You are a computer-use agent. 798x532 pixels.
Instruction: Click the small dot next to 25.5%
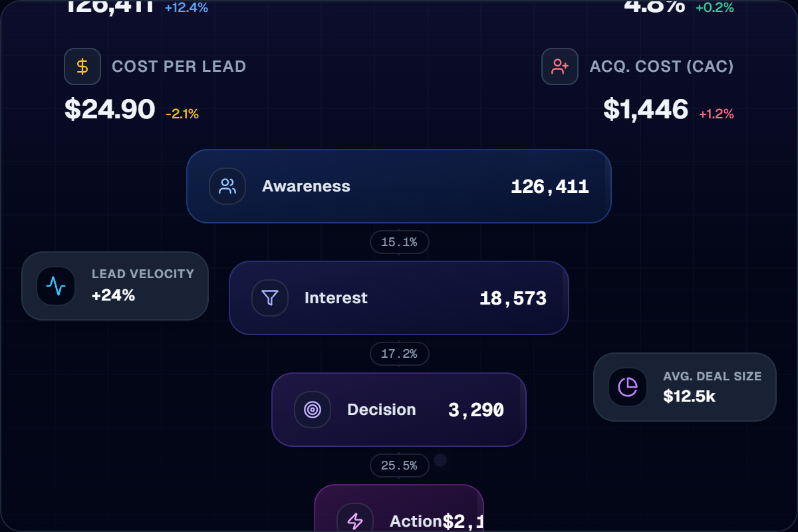tap(440, 459)
